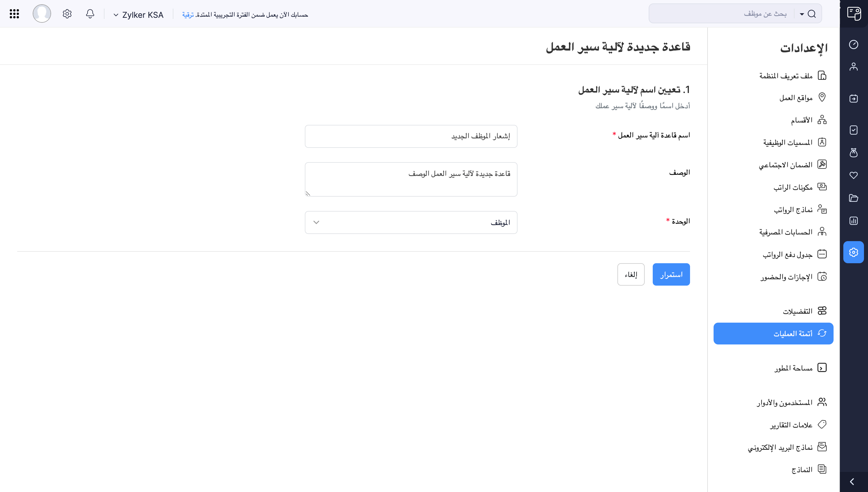Open the dashboard icon in dark rail
868x492 pixels.
[x=853, y=44]
